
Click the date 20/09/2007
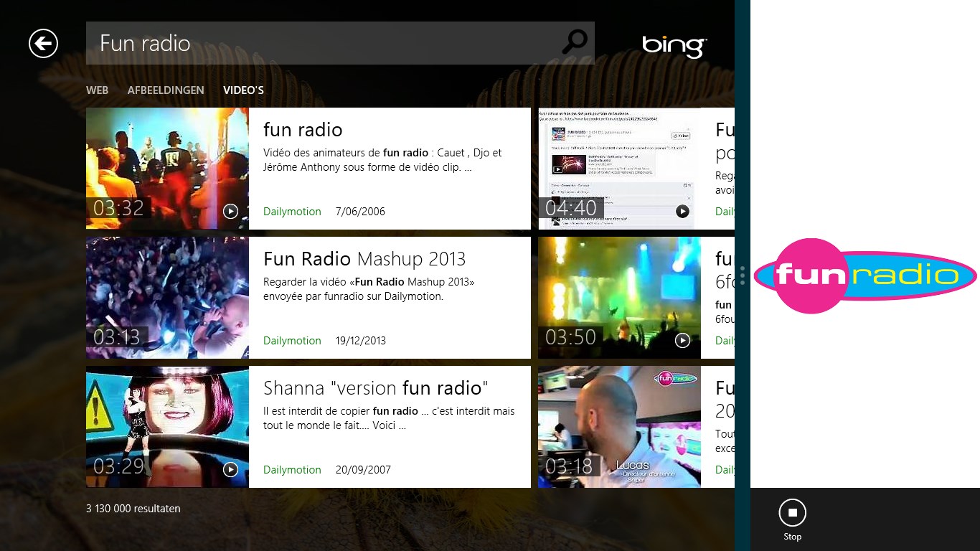(x=363, y=469)
